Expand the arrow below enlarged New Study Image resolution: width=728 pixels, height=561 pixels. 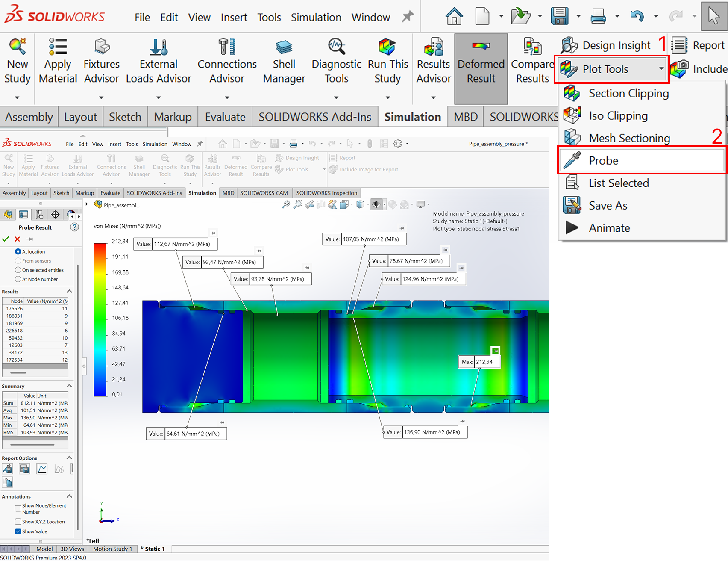(x=17, y=97)
